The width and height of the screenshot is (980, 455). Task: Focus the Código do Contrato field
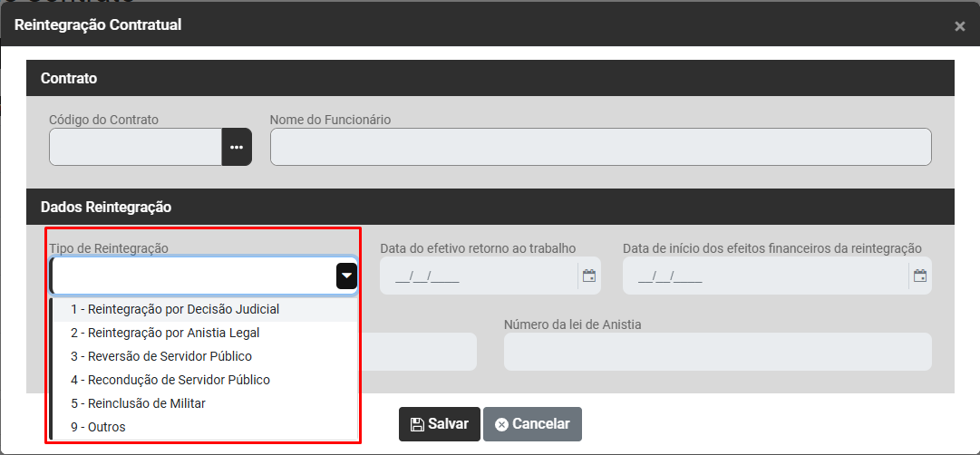(136, 147)
